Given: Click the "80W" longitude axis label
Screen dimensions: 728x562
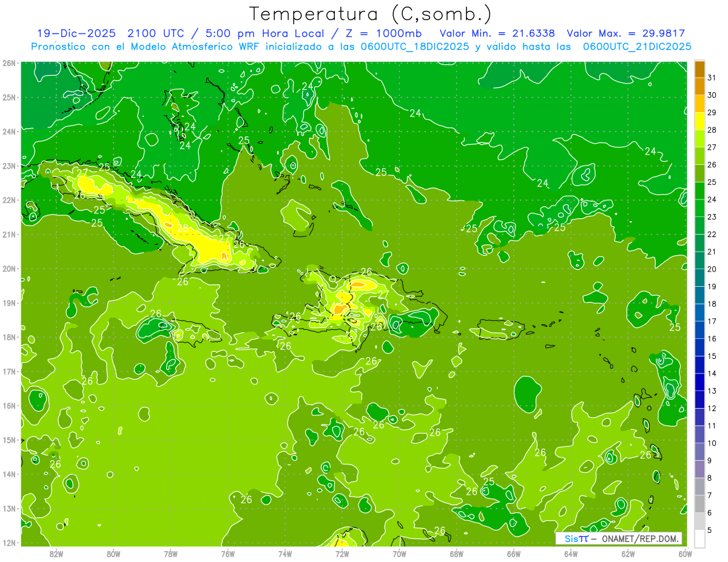Looking at the screenshot, I should [113, 553].
